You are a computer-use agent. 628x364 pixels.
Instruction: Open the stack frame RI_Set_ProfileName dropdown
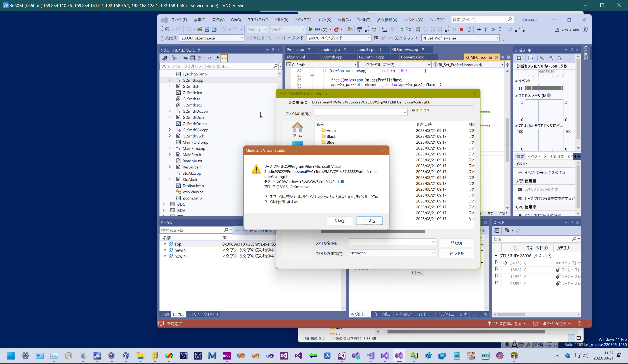497,38
